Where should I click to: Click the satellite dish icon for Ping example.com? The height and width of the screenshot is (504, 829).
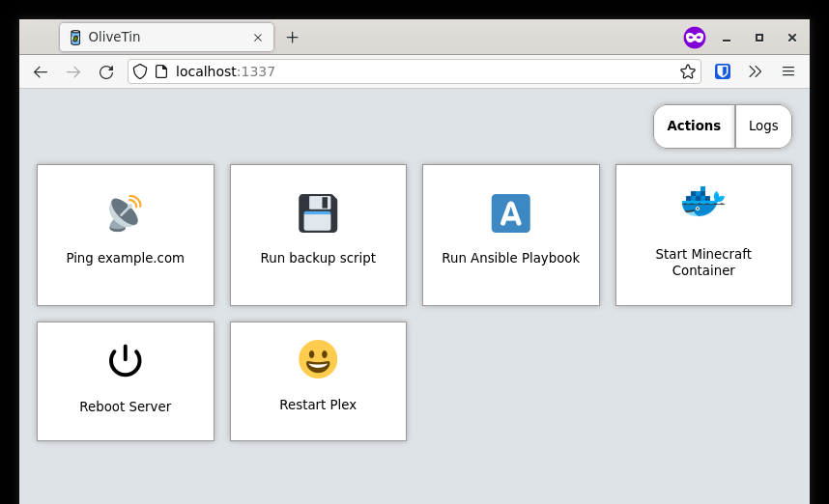pos(126,213)
